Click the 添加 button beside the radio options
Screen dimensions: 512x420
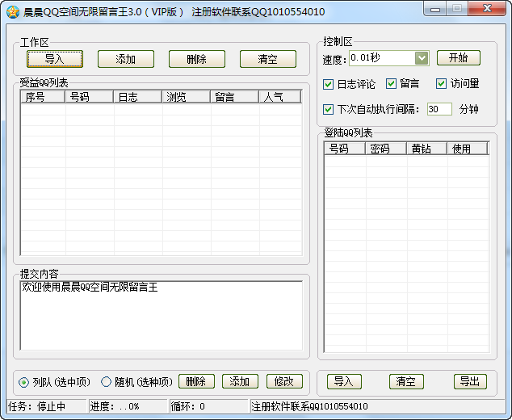tap(240, 381)
